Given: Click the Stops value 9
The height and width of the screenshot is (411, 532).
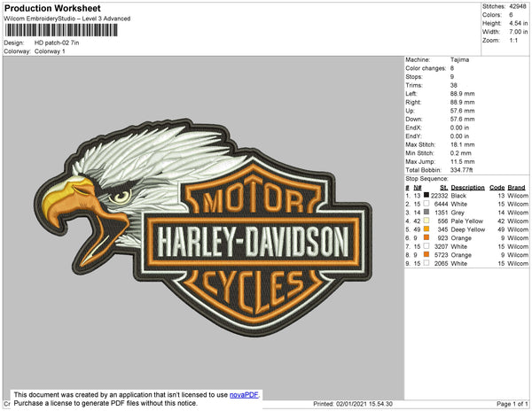Looking at the screenshot, I should pyautogui.click(x=452, y=76).
